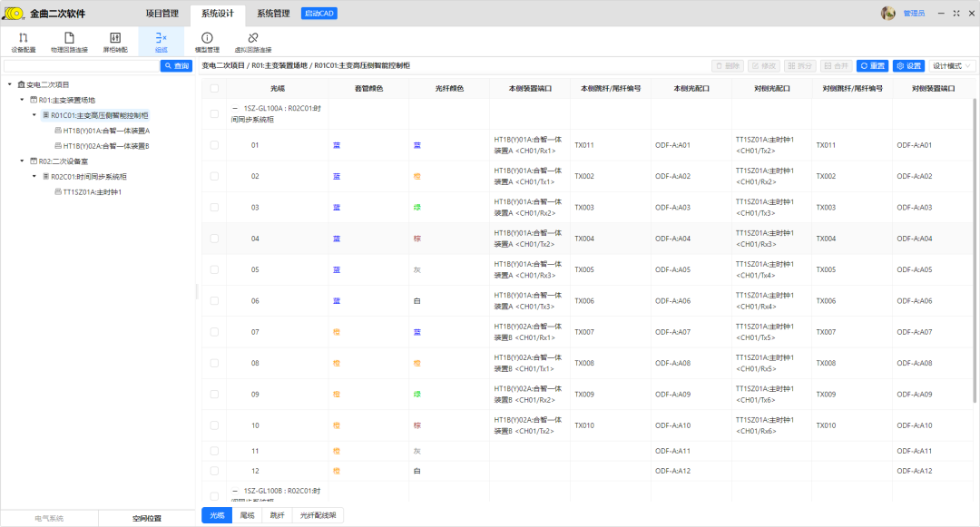Viewport: 980px width, 527px height.
Task: Select the 屏柜转配 toolbar icon
Action: click(115, 38)
